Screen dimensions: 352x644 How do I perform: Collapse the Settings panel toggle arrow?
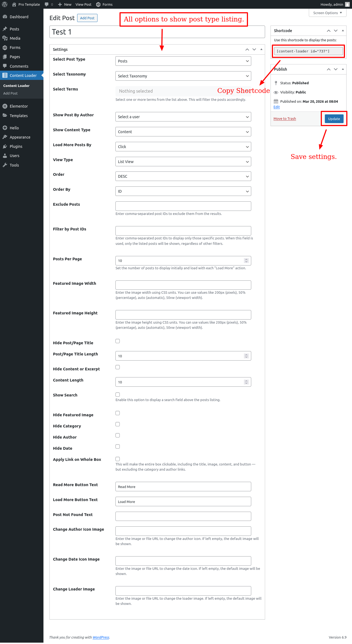[261, 49]
